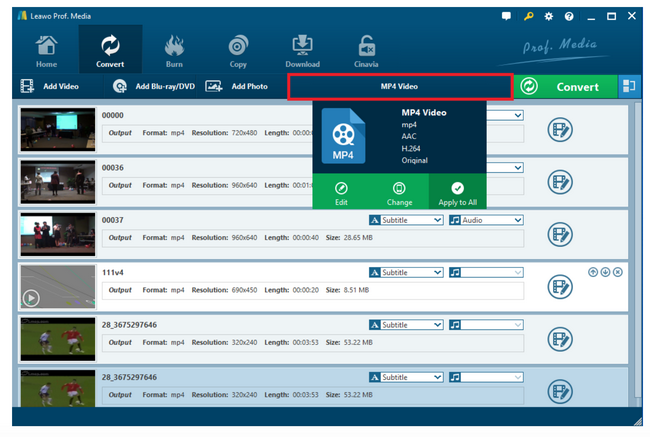
Task: Select thumbnail of video 00037
Action: tap(58, 234)
